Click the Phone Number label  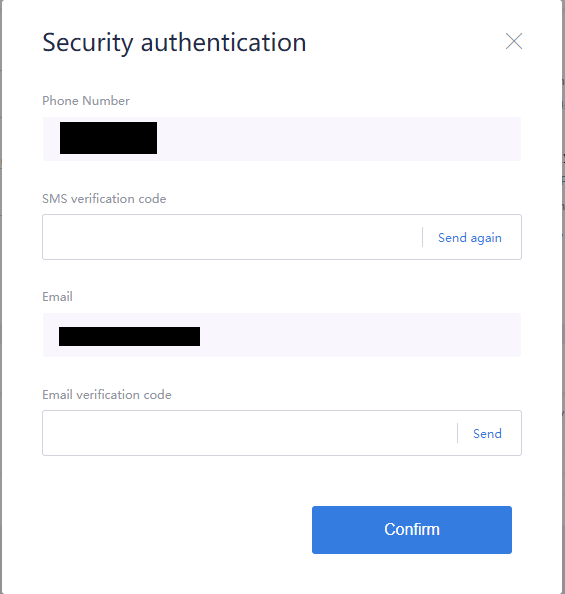point(86,101)
